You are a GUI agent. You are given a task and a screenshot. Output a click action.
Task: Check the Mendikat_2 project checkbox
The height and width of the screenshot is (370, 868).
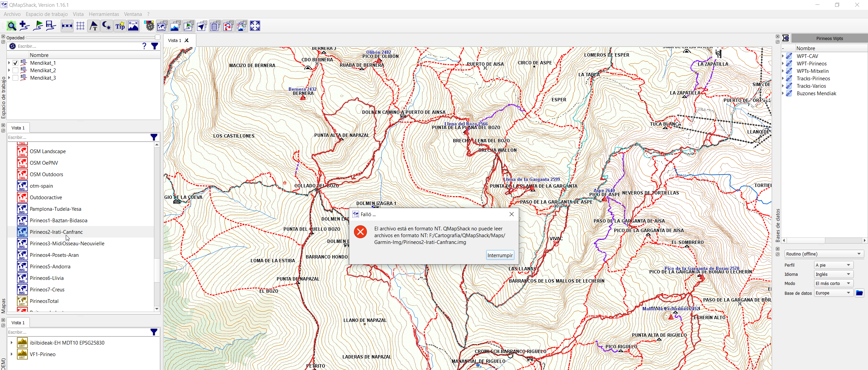click(x=15, y=70)
